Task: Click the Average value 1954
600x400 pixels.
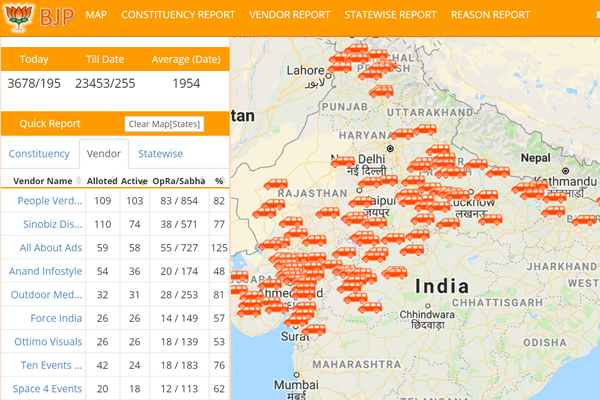Action: pyautogui.click(x=186, y=83)
